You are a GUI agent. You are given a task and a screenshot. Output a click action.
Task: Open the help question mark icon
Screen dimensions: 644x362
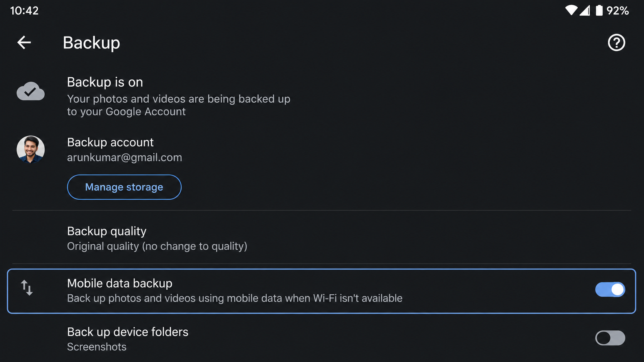[616, 42]
